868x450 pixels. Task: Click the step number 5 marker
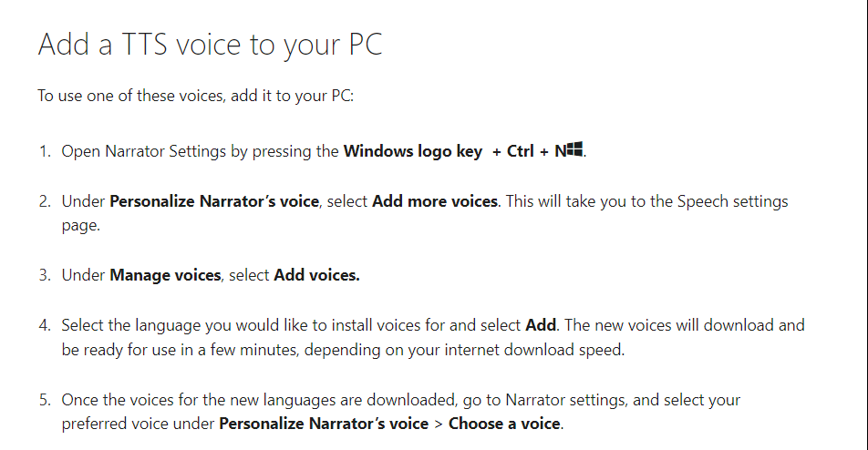pos(45,400)
